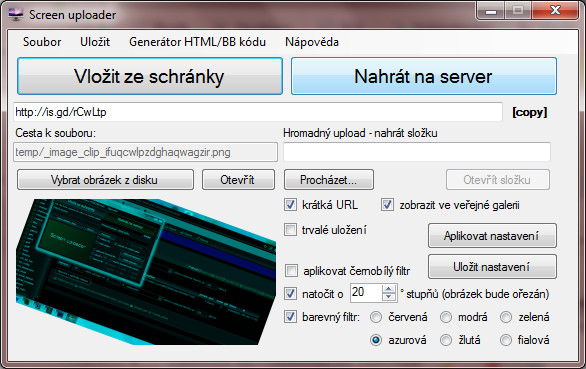Screen dimensions: 586x369
Task: Click the Vložit ze schránky button
Action: 149,76
